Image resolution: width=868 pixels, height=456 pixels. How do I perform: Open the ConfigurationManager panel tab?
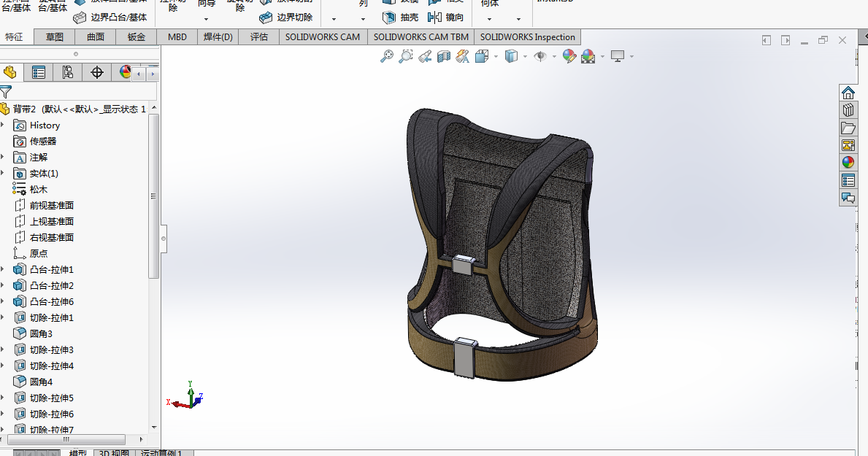(x=67, y=72)
